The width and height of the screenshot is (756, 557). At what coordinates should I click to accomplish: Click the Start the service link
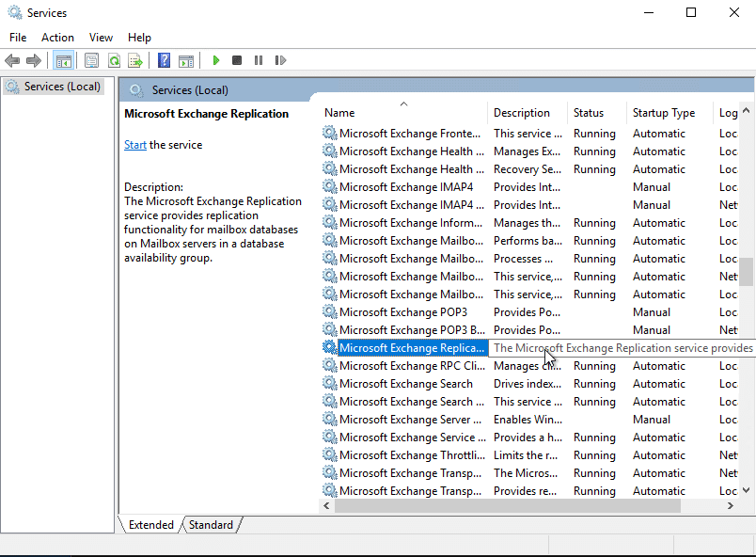coord(135,145)
